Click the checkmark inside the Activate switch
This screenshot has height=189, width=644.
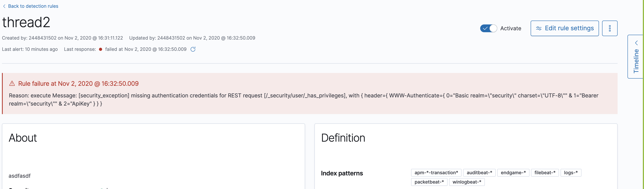pos(485,28)
